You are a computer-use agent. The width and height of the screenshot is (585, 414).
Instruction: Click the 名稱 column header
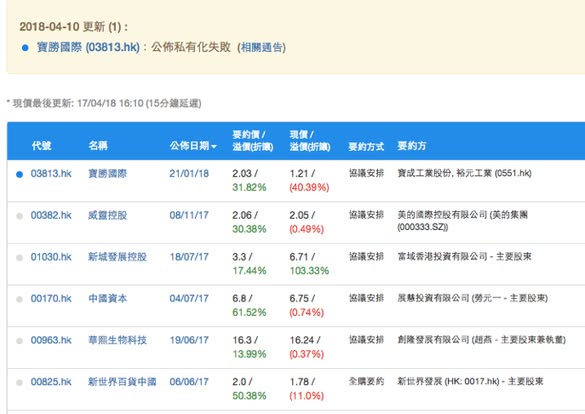click(98, 145)
